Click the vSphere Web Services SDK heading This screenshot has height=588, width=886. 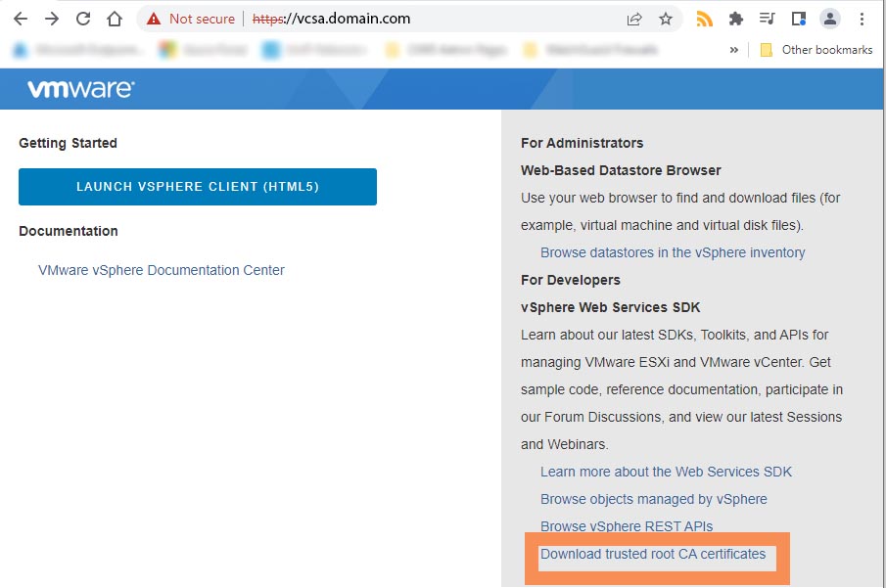pyautogui.click(x=610, y=307)
